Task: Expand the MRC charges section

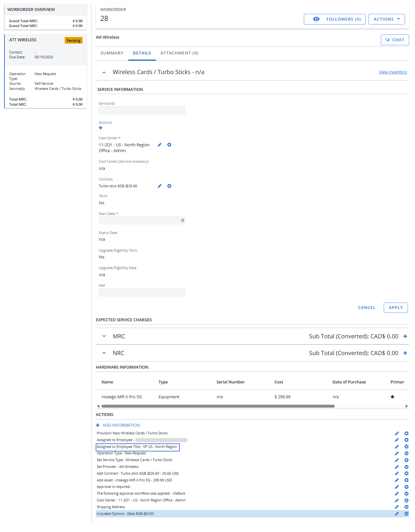Action: click(104, 336)
